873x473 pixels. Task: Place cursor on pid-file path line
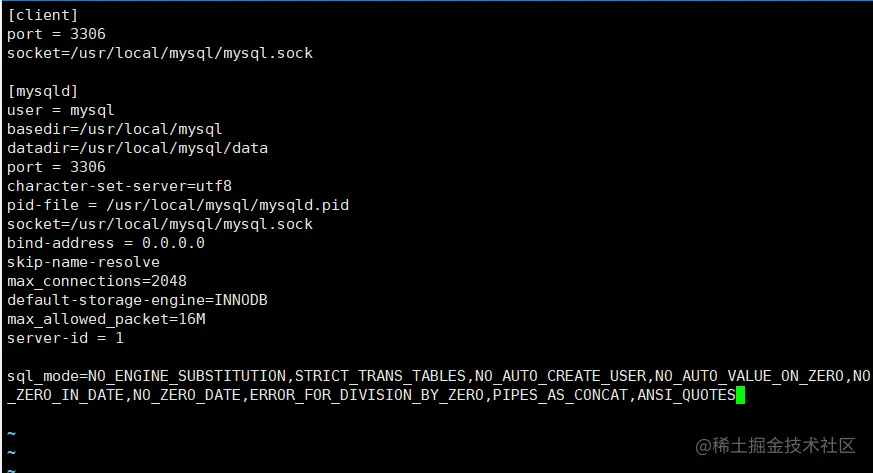(x=178, y=205)
